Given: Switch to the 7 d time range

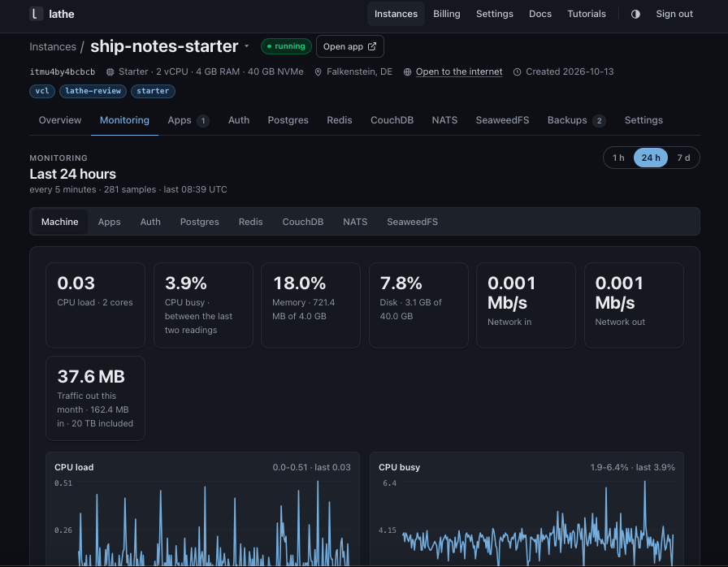Looking at the screenshot, I should (x=683, y=158).
